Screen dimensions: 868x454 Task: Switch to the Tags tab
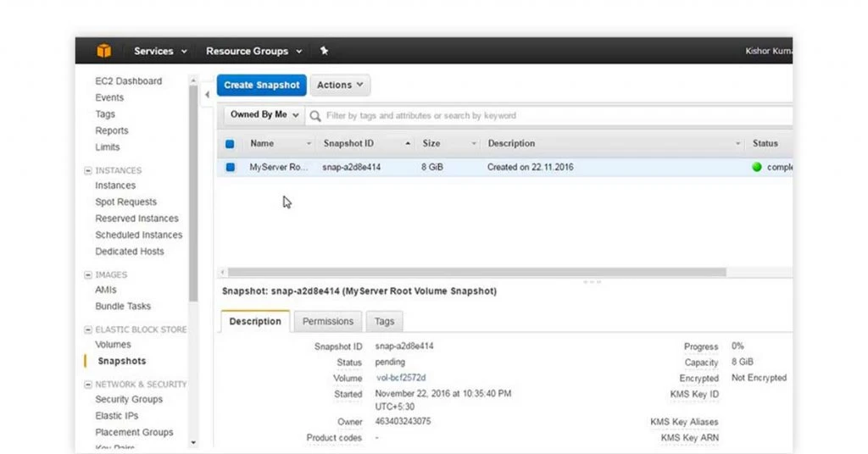pyautogui.click(x=384, y=321)
